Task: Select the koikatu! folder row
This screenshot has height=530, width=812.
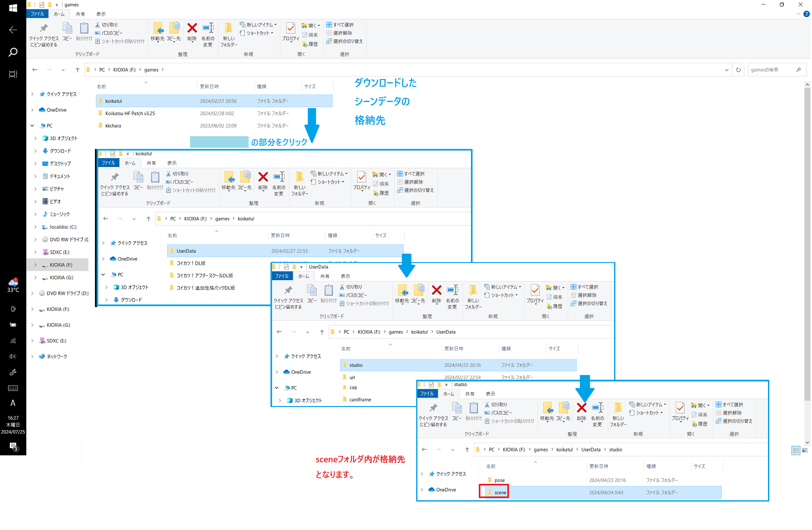Action: [214, 101]
